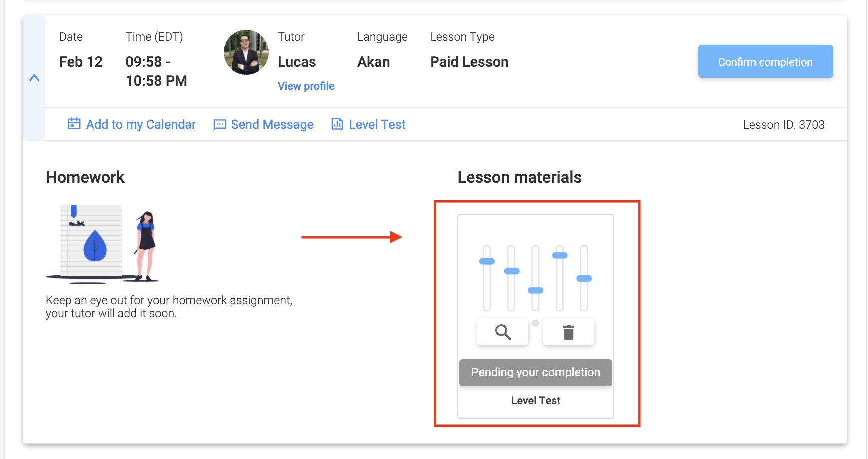Image resolution: width=868 pixels, height=459 pixels.
Task: Click the calendar icon beside Add to my Calendar
Action: coord(74,124)
